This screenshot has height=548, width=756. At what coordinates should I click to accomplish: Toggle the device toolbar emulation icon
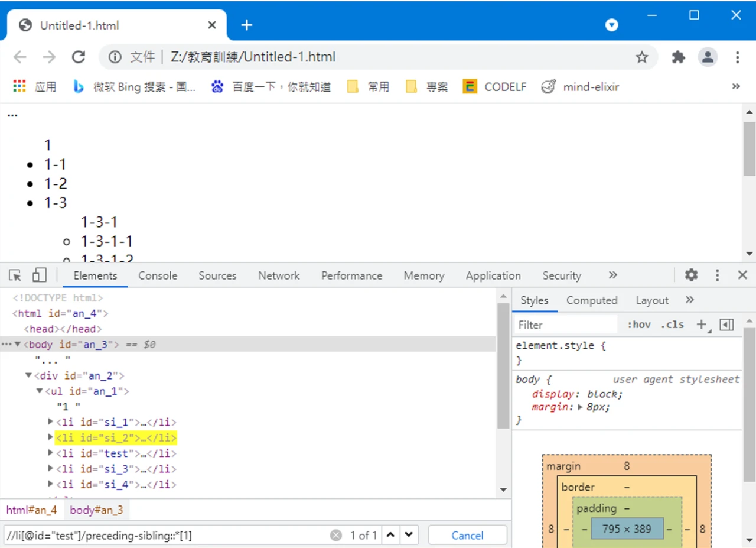39,275
